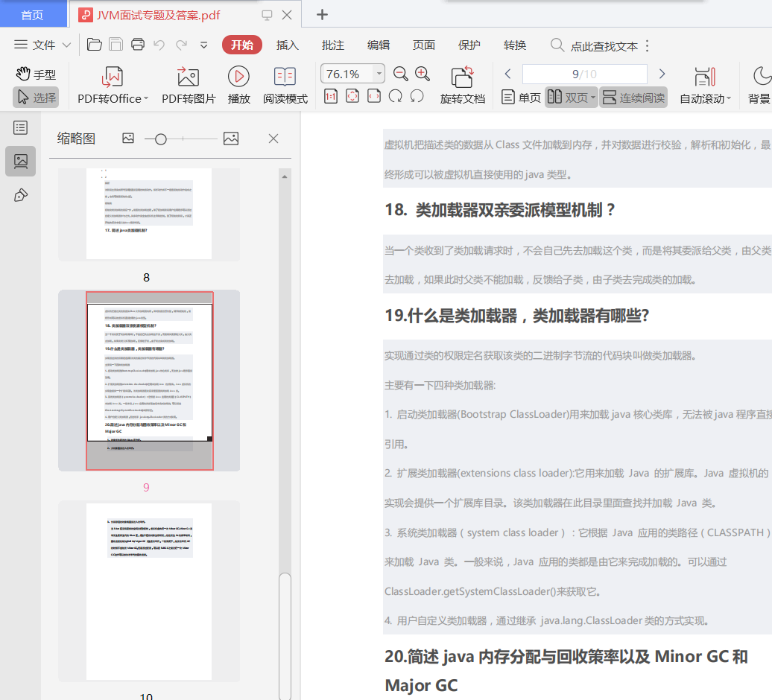
Task: Select the Hand tool
Action: click(36, 74)
